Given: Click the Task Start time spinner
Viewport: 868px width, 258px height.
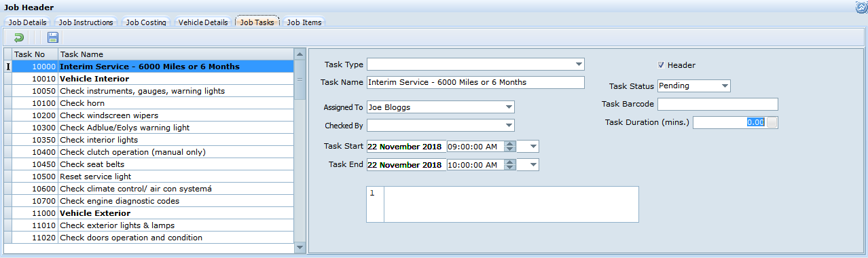Looking at the screenshot, I should (x=510, y=147).
